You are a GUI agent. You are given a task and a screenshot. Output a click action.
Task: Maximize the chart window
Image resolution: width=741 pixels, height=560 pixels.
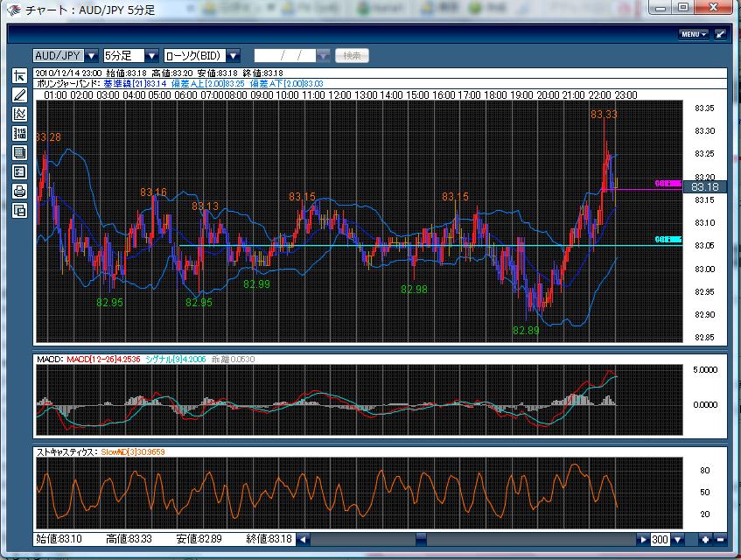tap(683, 8)
